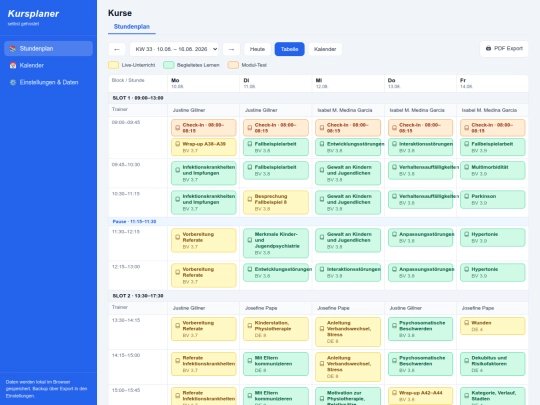Open Tuesday's 12:15 Entwicklungsstörungen card
Screen dimensions: 540x405
point(276,272)
